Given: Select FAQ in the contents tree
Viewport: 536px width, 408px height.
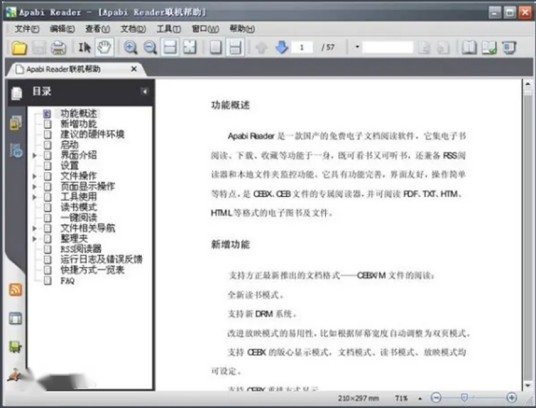Looking at the screenshot, I should tap(67, 281).
